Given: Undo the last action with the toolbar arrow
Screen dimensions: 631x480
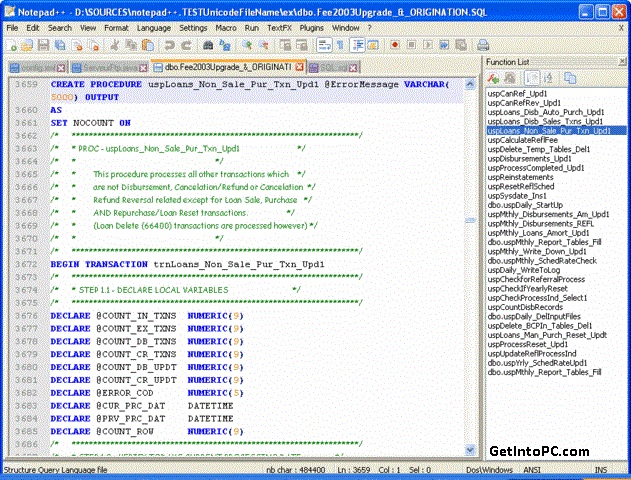Looking at the screenshot, I should tap(169, 45).
